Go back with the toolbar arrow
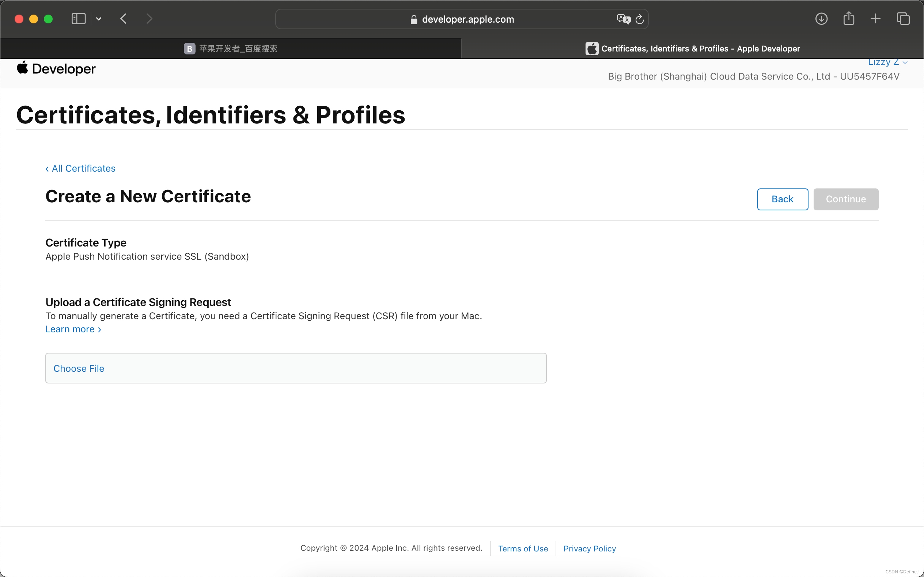Screen dimensions: 924x577 coord(123,19)
